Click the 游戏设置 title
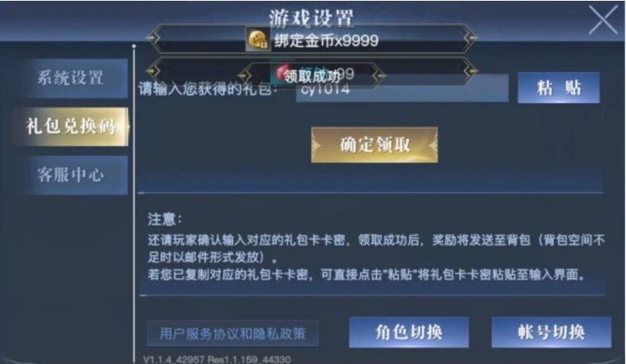 pos(311,17)
